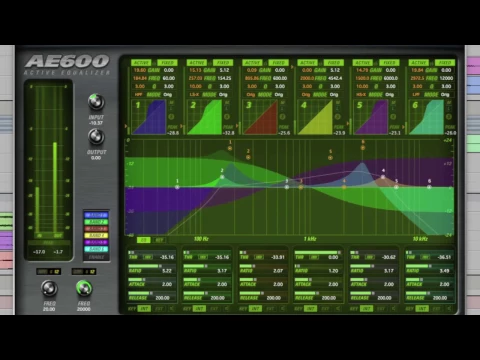Click band 4 fixed frequency value 4542.4
The height and width of the screenshot is (360, 480).
tap(335, 78)
